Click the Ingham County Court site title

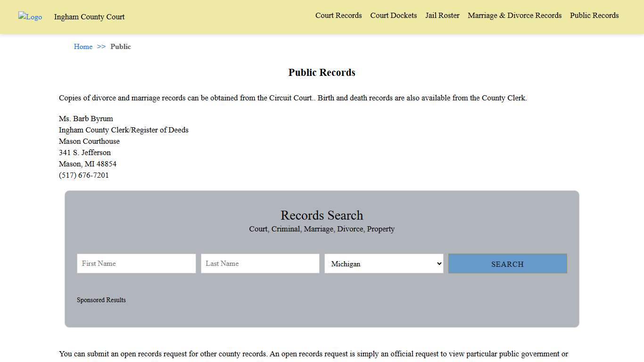pos(89,17)
